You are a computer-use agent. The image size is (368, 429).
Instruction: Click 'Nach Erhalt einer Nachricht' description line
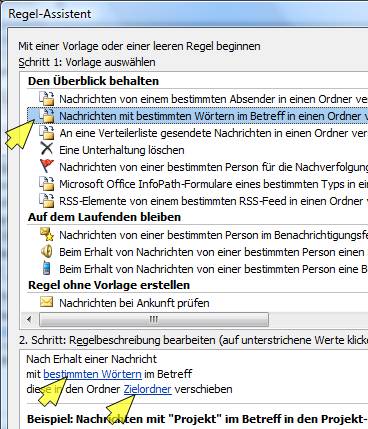point(91,359)
